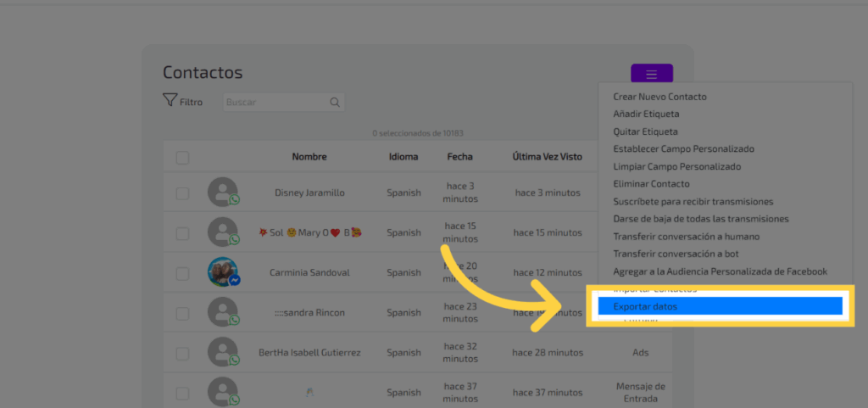The image size is (868, 408).
Task: Click Disney Jaramillo's avatar icon
Action: click(223, 193)
